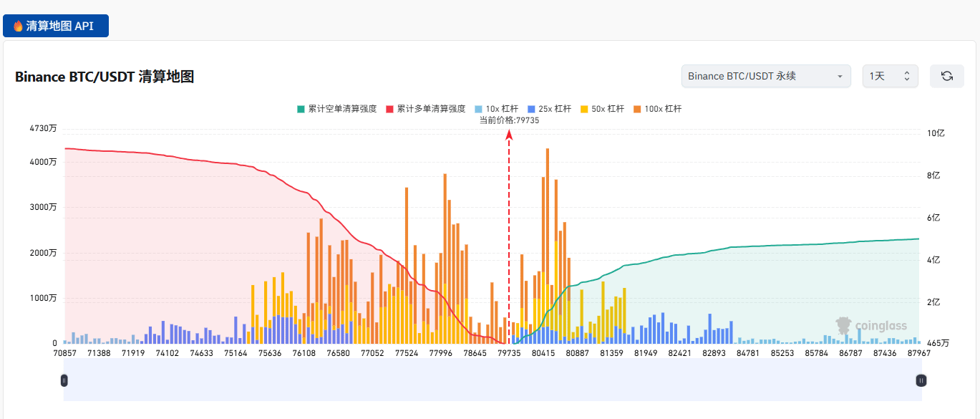
Task: Open the Binance BTC/USDT 永续 dropdown
Action: coord(766,76)
